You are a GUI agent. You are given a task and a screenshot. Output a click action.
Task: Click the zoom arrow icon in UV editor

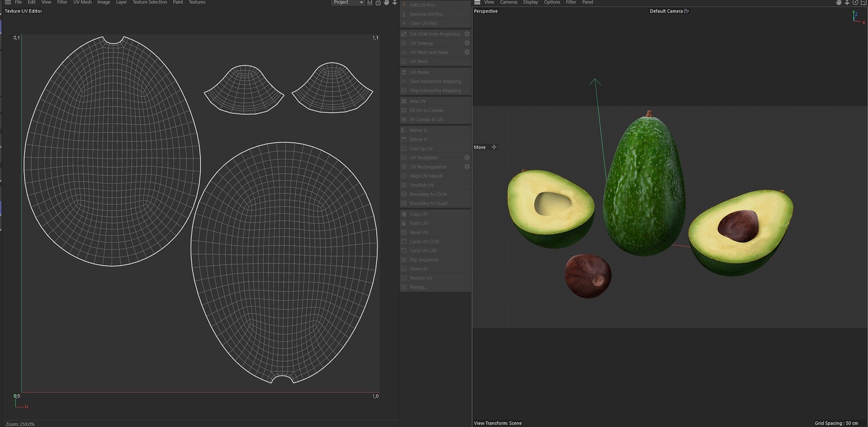click(395, 2)
